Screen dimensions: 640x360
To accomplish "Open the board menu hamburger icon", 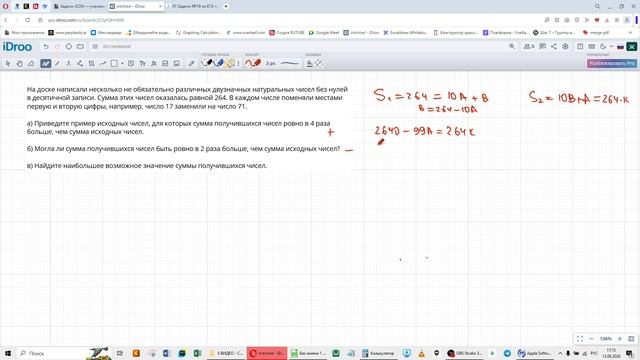I will 95,47.
